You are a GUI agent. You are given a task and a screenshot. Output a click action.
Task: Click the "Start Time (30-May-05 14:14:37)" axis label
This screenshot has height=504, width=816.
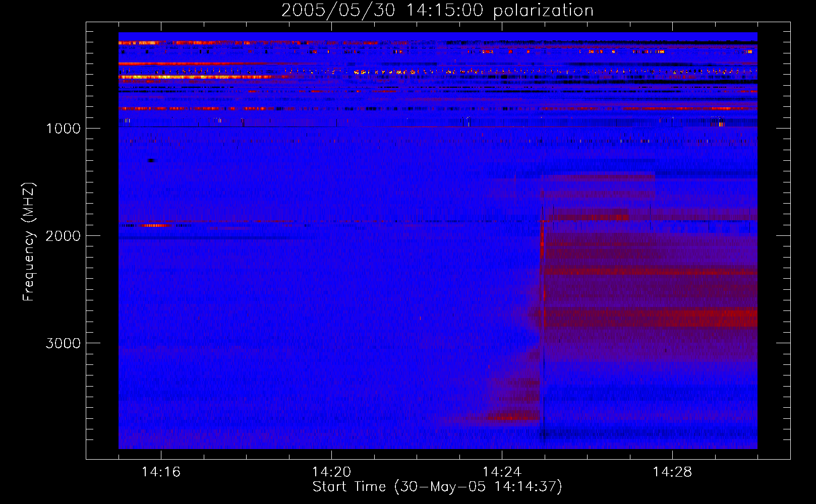pos(437,487)
